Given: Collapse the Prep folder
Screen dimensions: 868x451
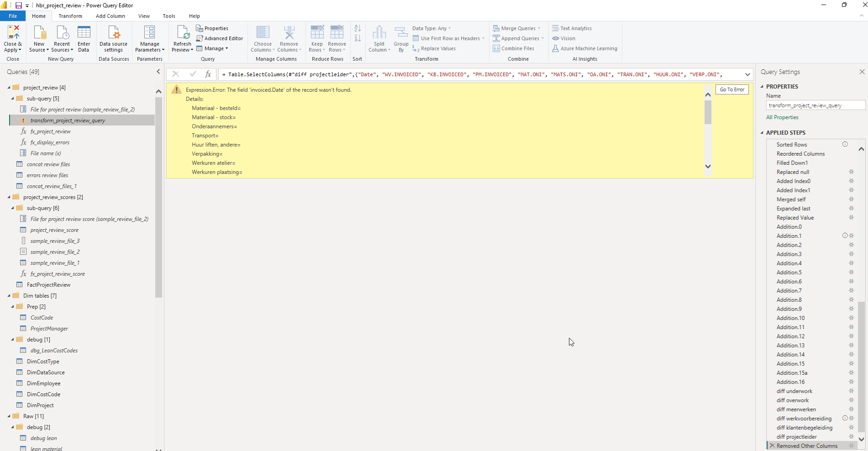Looking at the screenshot, I should [x=13, y=307].
